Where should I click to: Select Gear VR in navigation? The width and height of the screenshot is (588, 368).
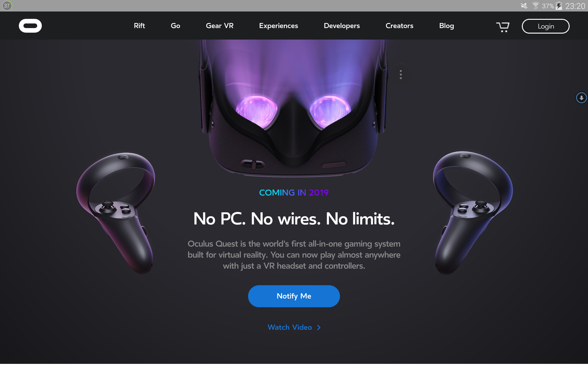[220, 26]
